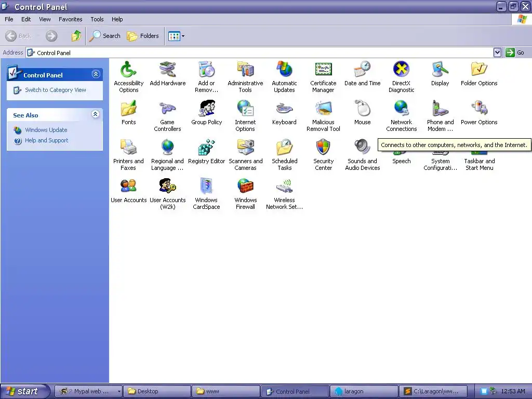The width and height of the screenshot is (532, 399).
Task: Click the system tray clock
Action: (513, 391)
